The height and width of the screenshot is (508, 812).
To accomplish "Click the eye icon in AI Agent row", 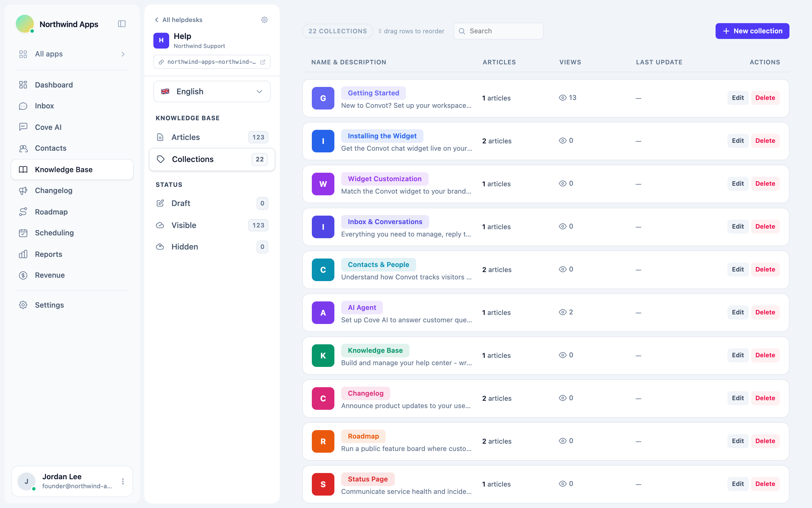I will coord(563,312).
